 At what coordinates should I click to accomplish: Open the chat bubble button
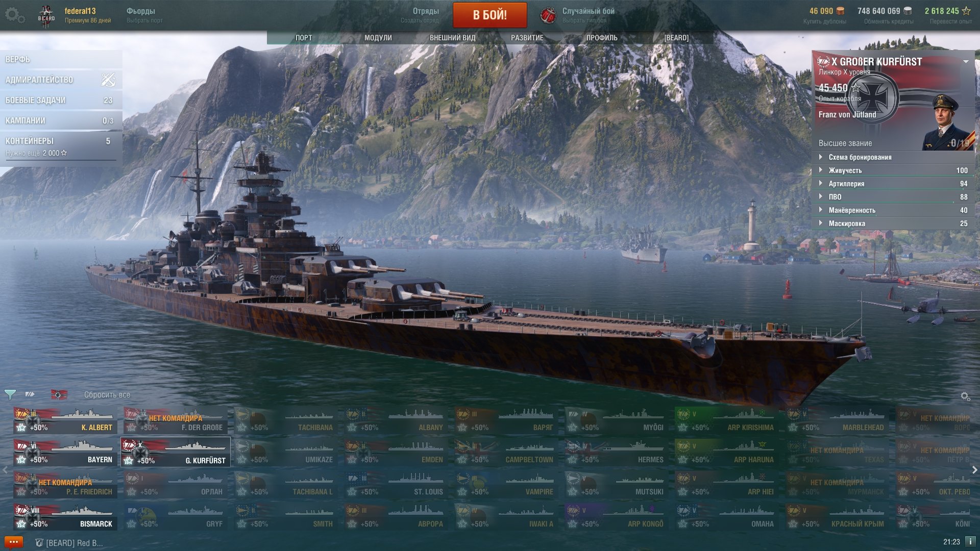click(x=14, y=542)
